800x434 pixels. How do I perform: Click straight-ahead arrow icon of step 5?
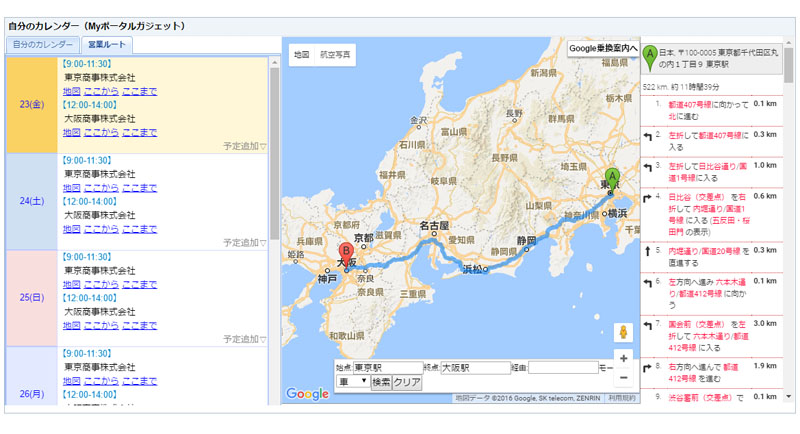tap(647, 251)
